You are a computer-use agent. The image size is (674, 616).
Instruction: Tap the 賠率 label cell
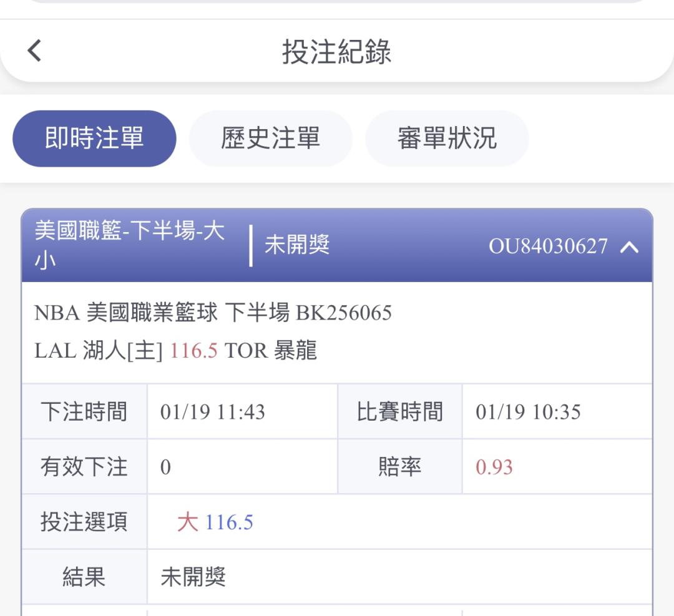pyautogui.click(x=399, y=467)
